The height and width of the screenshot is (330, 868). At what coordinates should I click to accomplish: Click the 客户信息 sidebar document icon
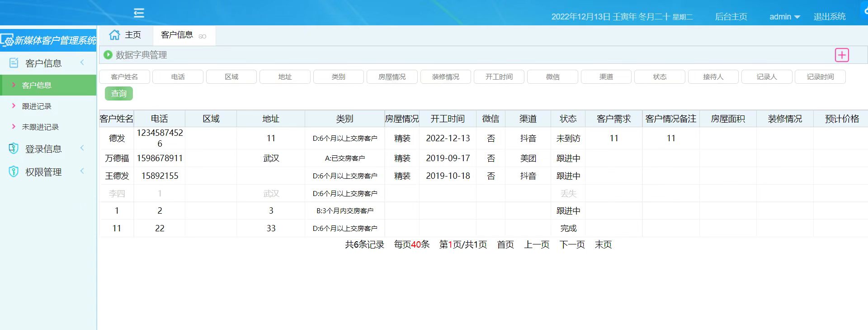[14, 63]
